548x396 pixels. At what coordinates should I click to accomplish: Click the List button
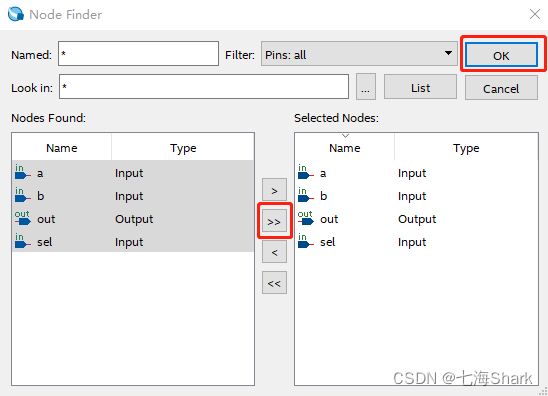[420, 87]
